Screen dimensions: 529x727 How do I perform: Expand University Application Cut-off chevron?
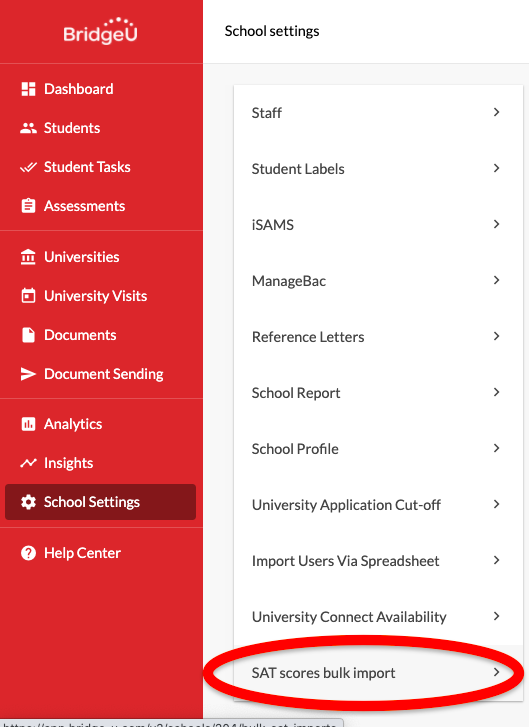tap(497, 504)
